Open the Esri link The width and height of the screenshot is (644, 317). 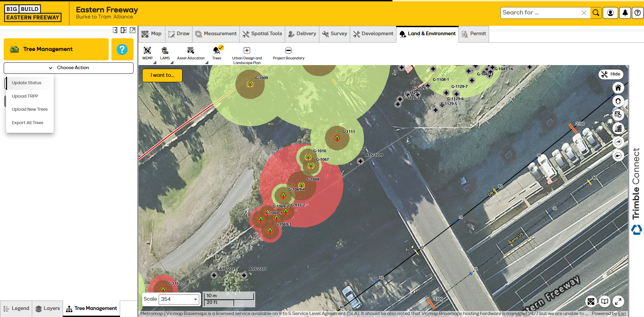click(x=622, y=314)
